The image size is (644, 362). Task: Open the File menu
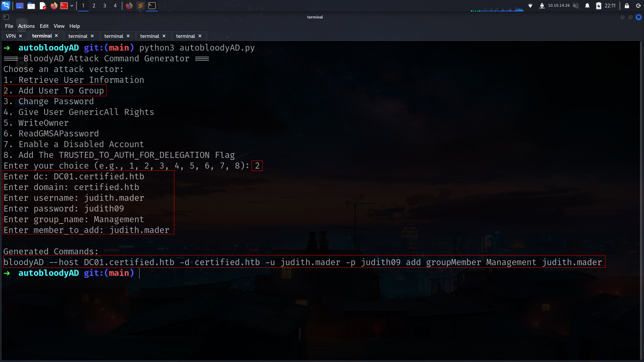coord(9,26)
